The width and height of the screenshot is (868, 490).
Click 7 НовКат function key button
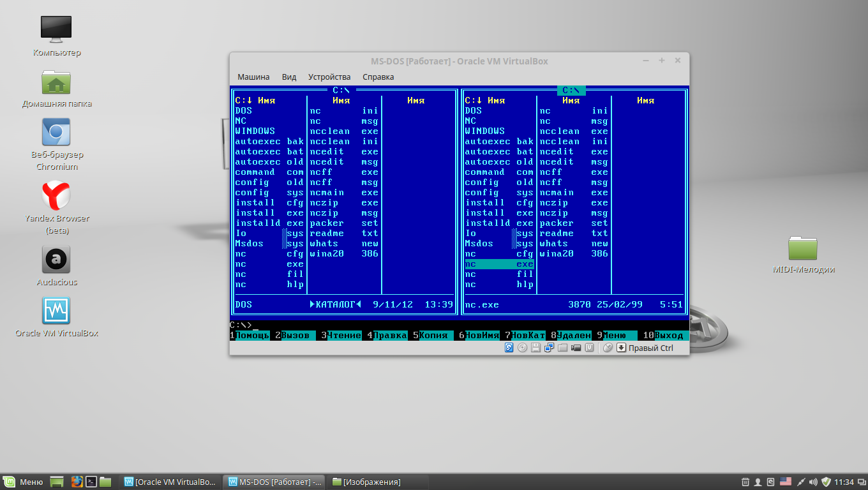coord(525,335)
